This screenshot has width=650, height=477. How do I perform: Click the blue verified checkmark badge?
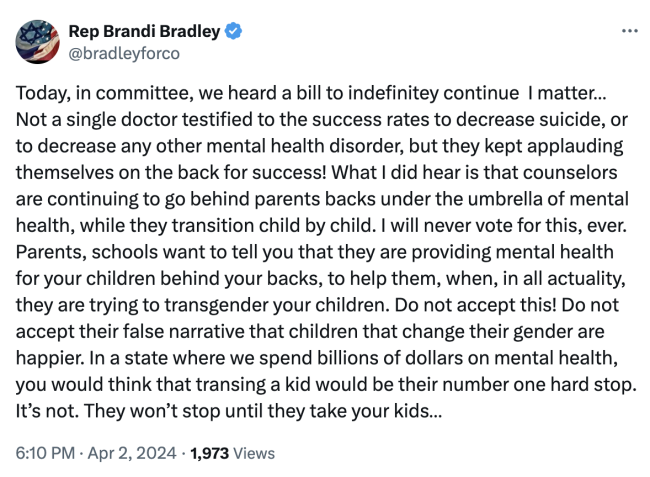tap(232, 31)
